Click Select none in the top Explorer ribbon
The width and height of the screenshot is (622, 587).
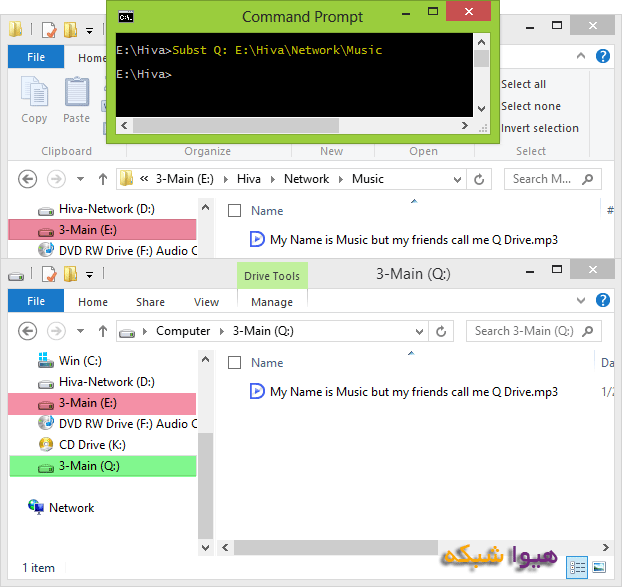click(x=531, y=106)
